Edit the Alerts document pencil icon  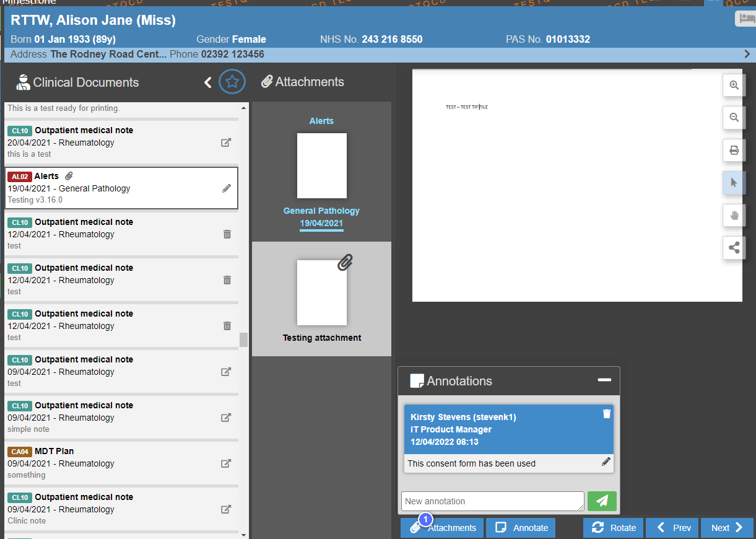coord(227,188)
